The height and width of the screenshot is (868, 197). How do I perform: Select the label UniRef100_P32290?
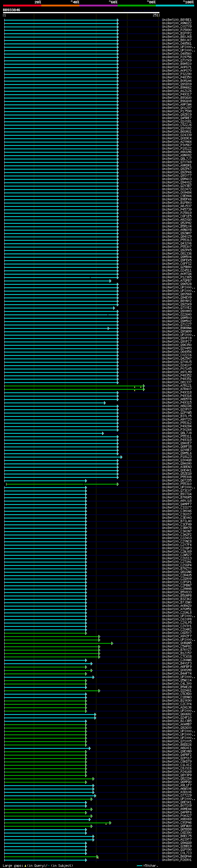[177, 74]
